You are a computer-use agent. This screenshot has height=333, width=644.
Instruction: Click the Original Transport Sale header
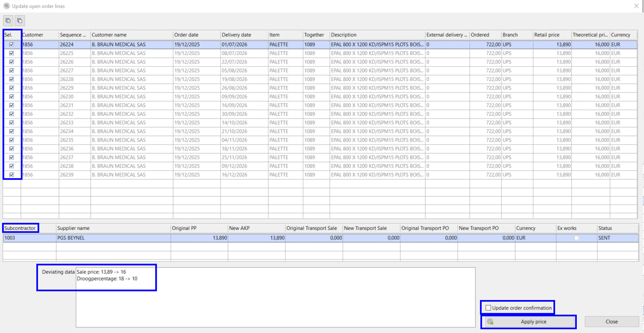(x=314, y=228)
